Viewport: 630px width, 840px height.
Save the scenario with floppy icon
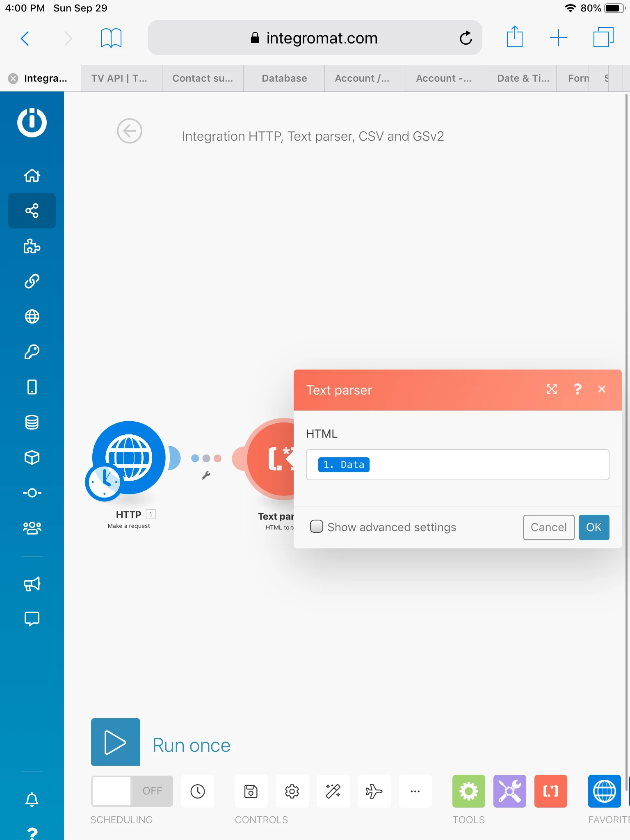tap(251, 791)
